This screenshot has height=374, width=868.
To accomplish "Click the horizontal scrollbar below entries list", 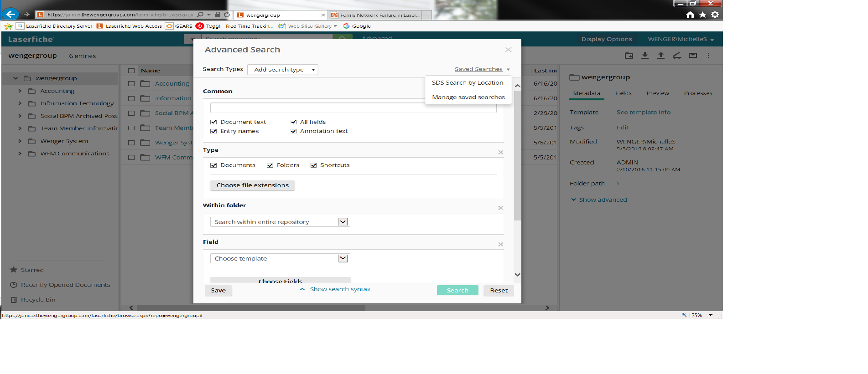I will click(251, 308).
